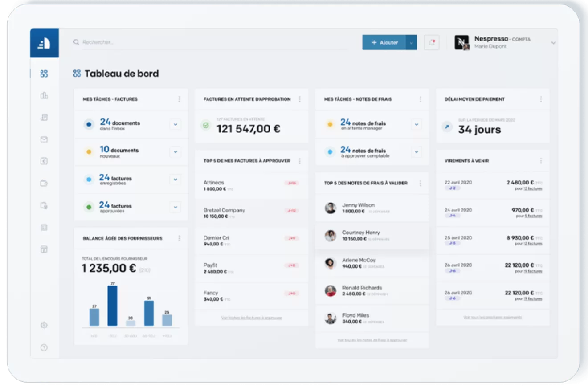Open the settings gear in the sidebar

pyautogui.click(x=44, y=325)
